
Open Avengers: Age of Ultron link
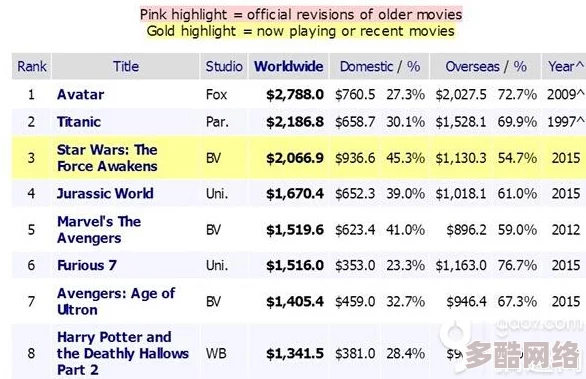(116, 301)
